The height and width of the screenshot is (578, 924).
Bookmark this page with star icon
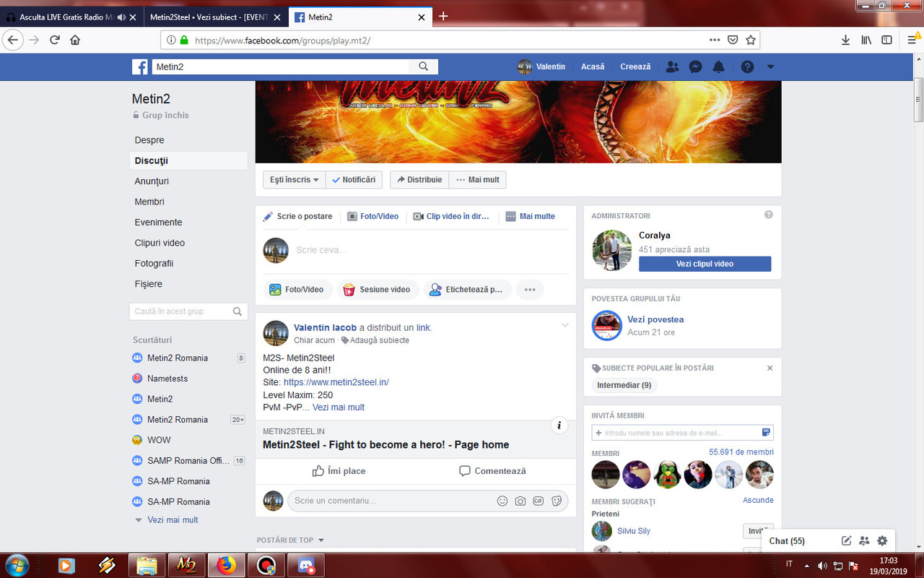tap(751, 40)
